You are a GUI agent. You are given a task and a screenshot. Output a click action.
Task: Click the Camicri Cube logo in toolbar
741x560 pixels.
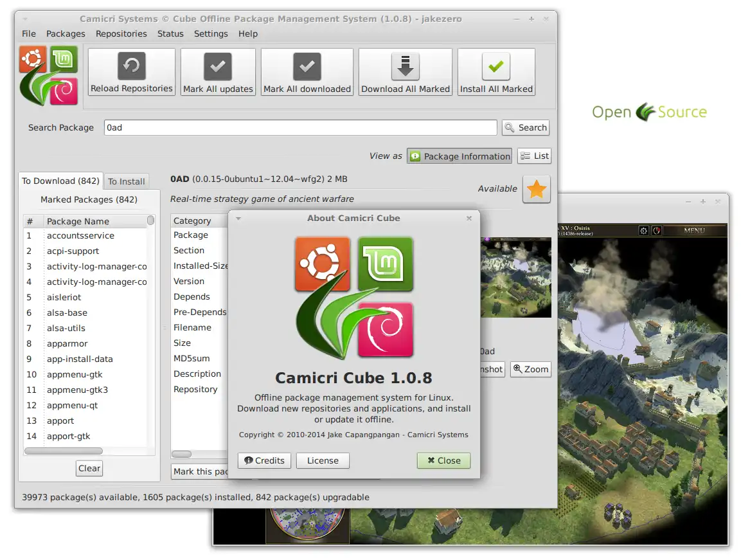[48, 76]
